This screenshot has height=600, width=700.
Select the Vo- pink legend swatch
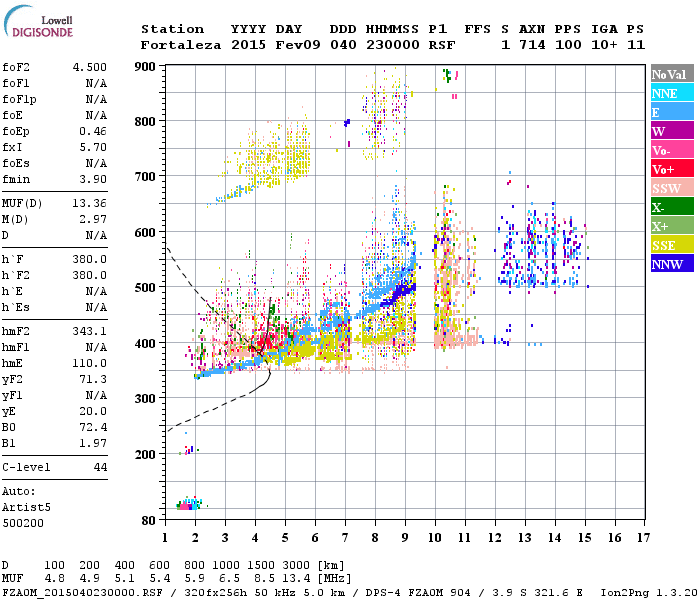[x=672, y=149]
